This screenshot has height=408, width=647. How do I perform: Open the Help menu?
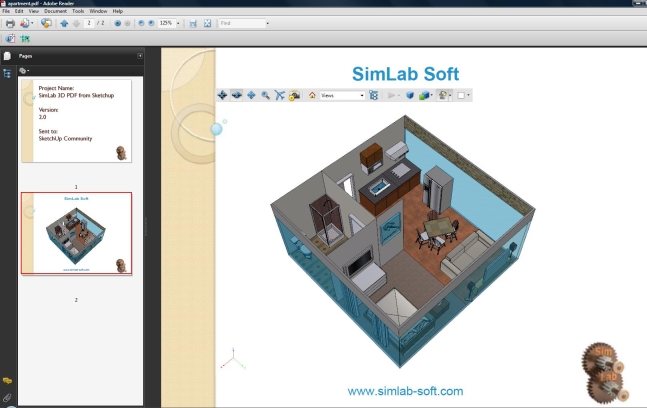(x=118, y=11)
